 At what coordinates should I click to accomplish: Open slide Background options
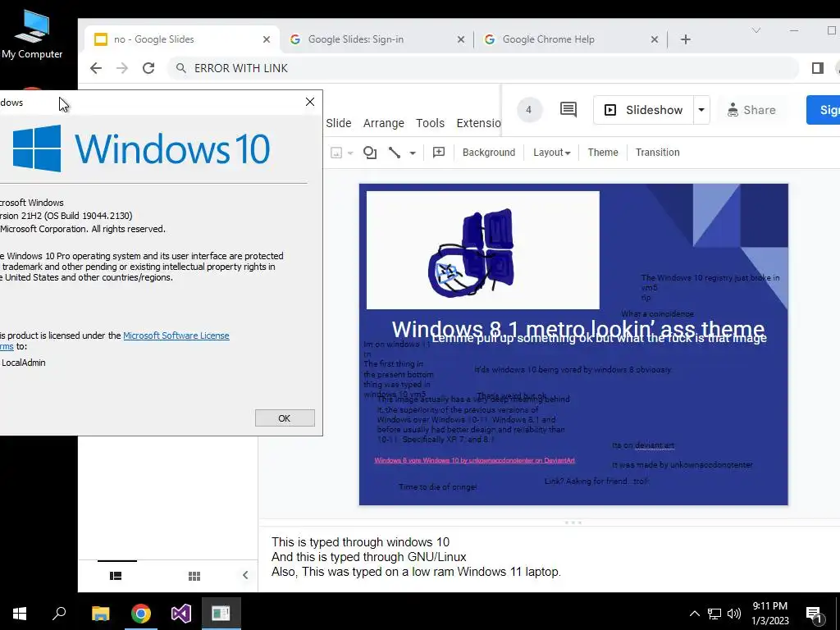[489, 153]
